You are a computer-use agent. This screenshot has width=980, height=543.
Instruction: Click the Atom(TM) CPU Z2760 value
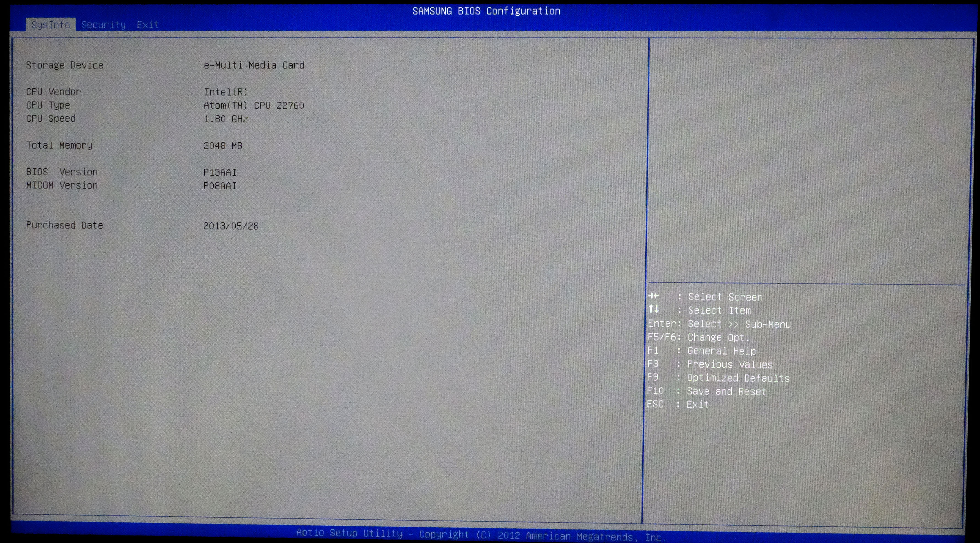(x=254, y=105)
